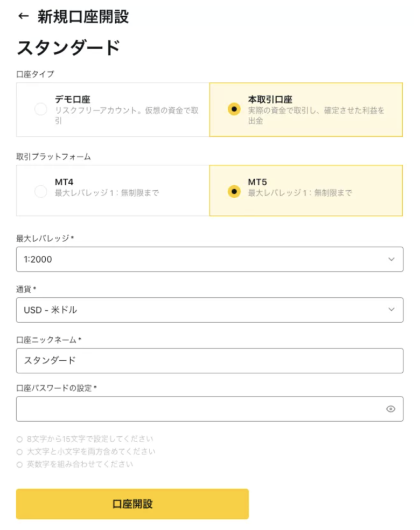Image resolution: width=420 pixels, height=530 pixels.
Task: Click the MT4 leverage description text
Action: coord(107,193)
